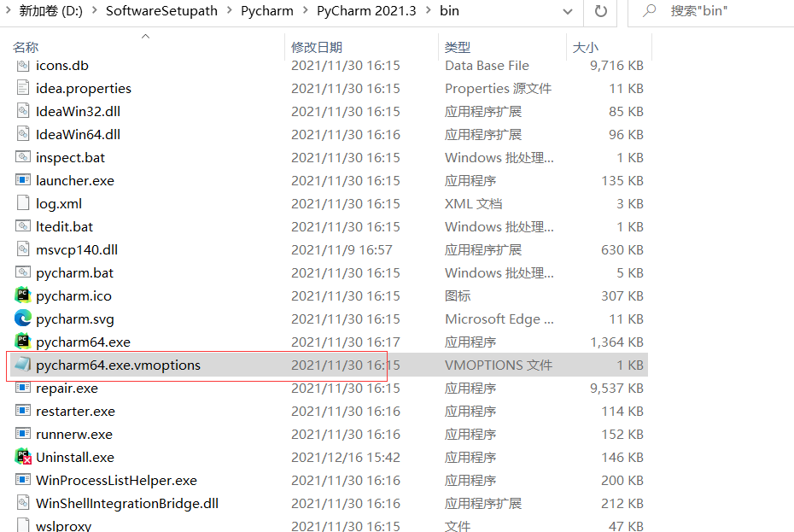Select the file name idea.properties
The width and height of the screenshot is (794, 532).
pos(84,88)
